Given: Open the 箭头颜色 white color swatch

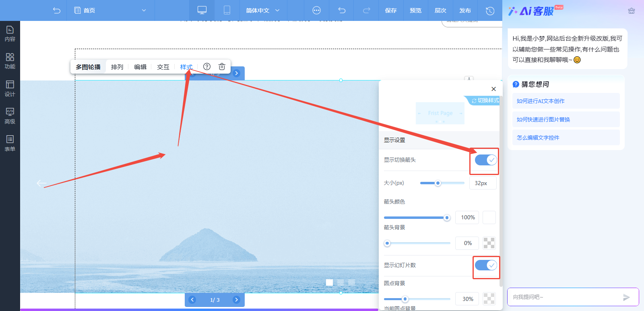Looking at the screenshot, I should (x=489, y=217).
